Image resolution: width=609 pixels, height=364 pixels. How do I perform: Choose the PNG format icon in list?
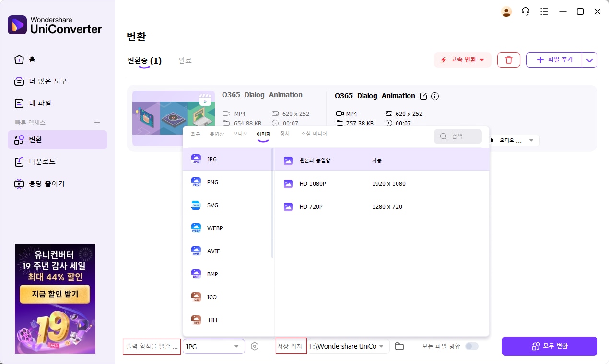point(196,182)
